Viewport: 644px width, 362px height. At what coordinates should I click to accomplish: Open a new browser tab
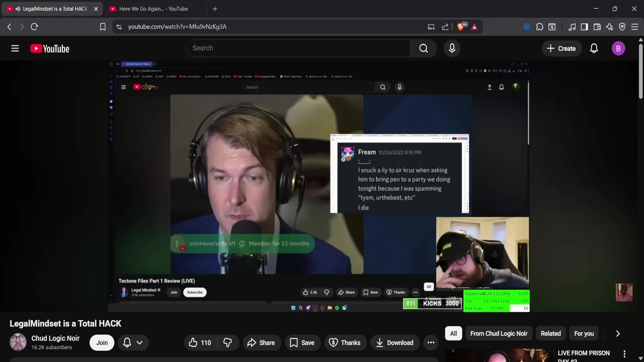tap(215, 9)
